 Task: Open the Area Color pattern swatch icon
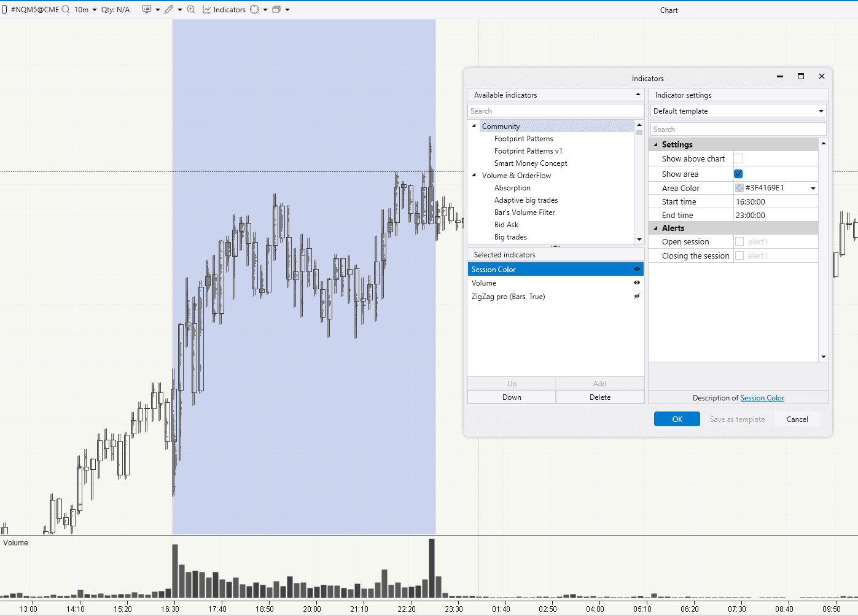pos(738,187)
